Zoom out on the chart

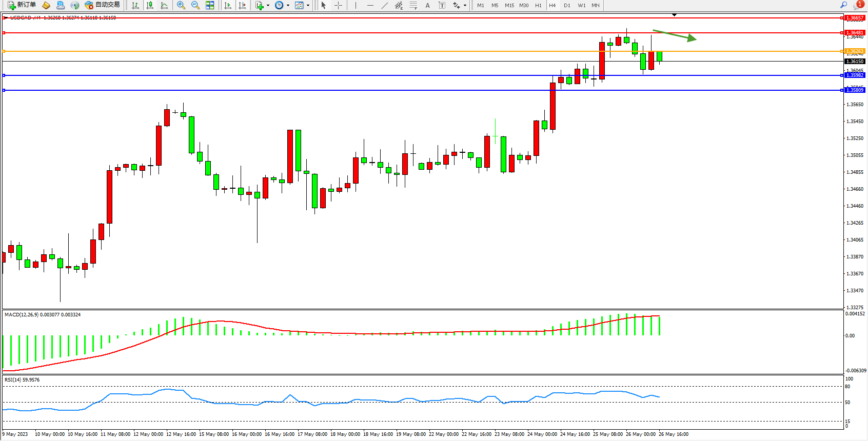tap(195, 5)
